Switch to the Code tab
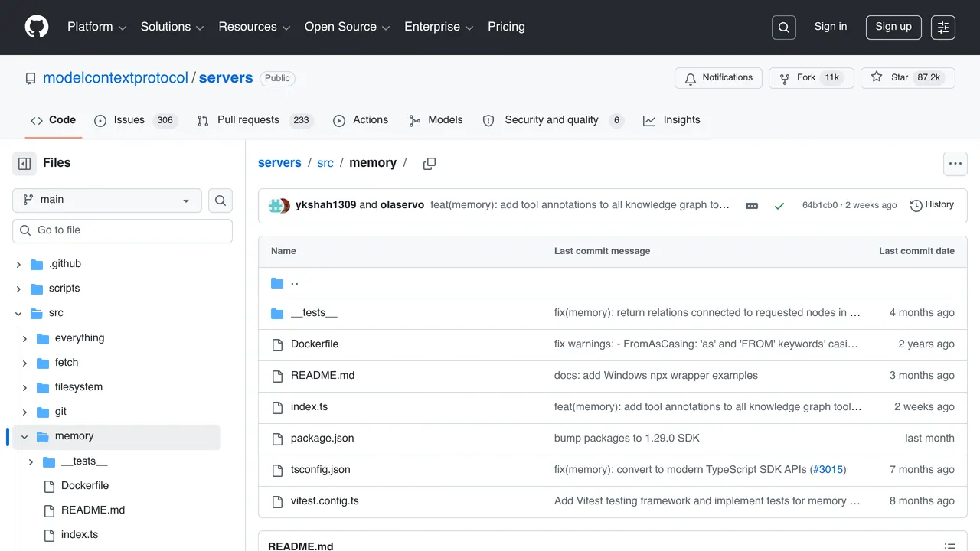The height and width of the screenshot is (551, 980). pyautogui.click(x=53, y=120)
